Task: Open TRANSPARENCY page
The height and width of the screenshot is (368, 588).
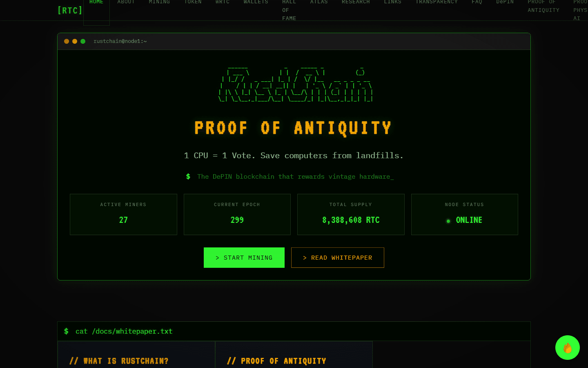Action: (437, 2)
